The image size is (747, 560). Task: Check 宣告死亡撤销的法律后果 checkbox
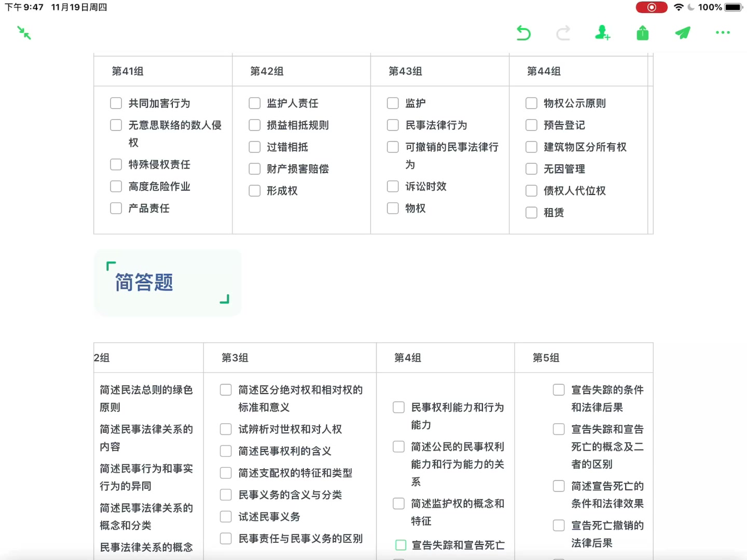point(559,525)
